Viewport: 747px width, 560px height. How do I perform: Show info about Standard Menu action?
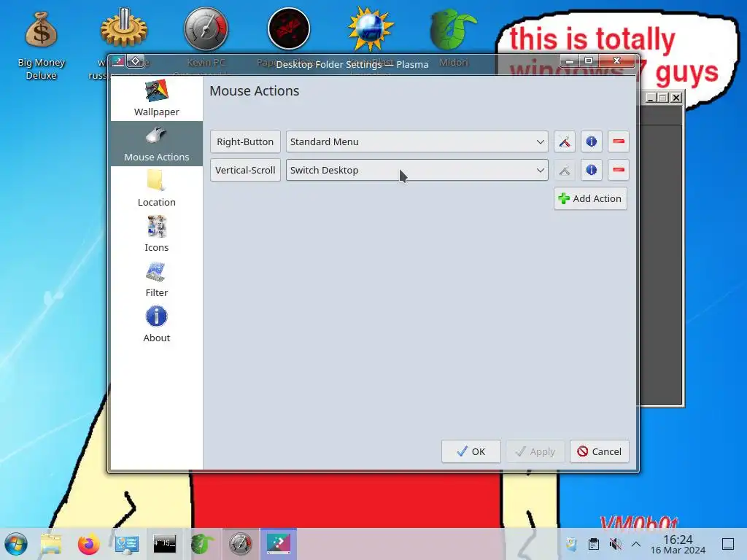pyautogui.click(x=591, y=142)
